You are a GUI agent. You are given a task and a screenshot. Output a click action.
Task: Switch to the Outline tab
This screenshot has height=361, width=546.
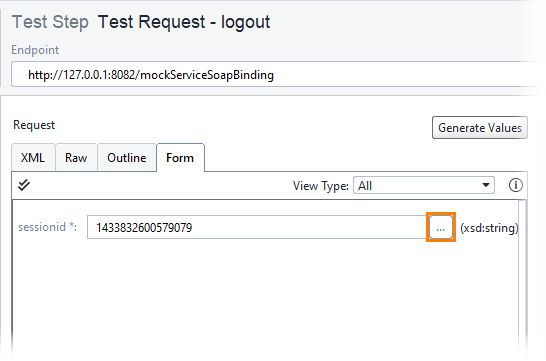[x=127, y=158]
